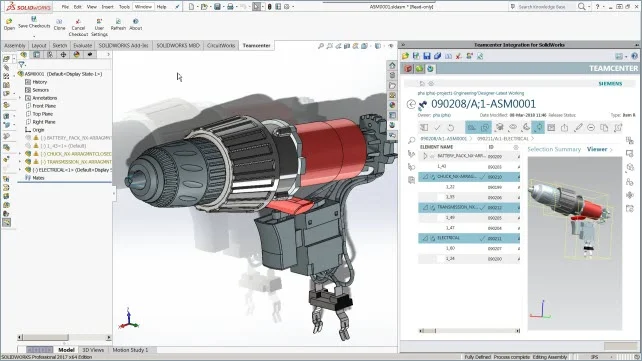Click the Clone icon in ribbon
Image resolution: width=642 pixels, height=361 pixels.
(59, 25)
